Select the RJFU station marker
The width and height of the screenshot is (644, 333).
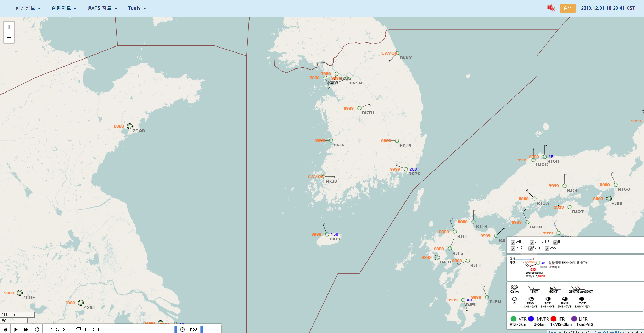(x=437, y=257)
